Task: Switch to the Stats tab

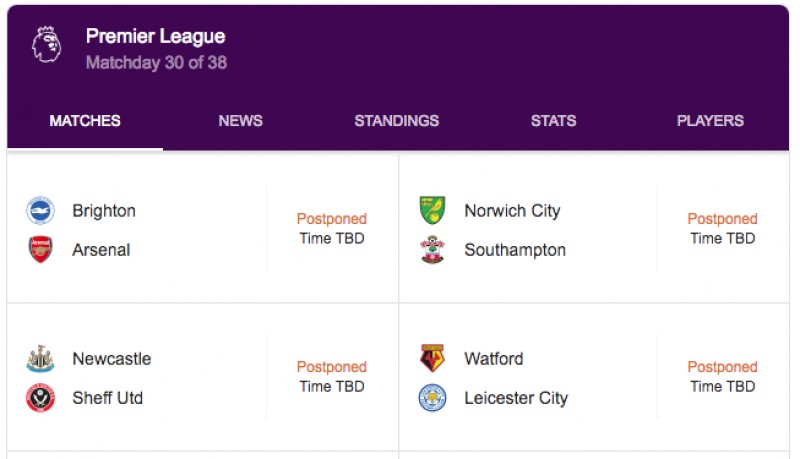Action: (553, 121)
